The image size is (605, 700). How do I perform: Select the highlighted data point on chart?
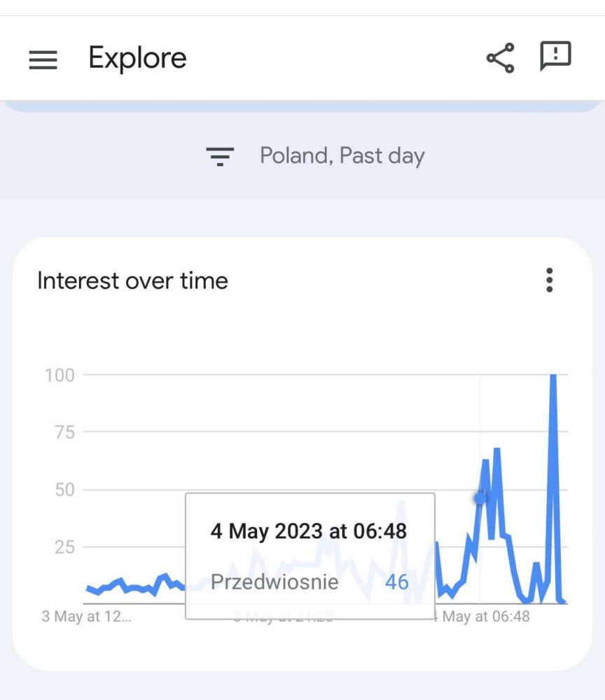click(480, 498)
